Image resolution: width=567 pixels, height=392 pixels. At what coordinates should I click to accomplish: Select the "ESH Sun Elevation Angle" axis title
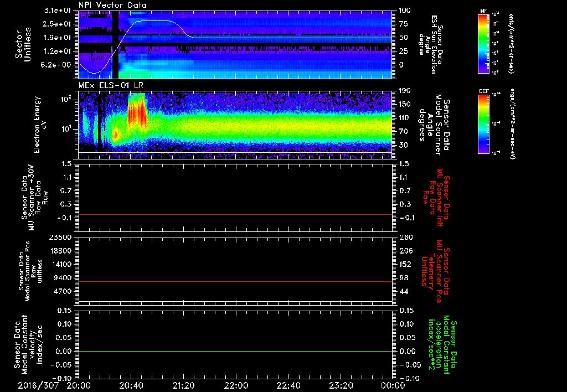tap(431, 44)
